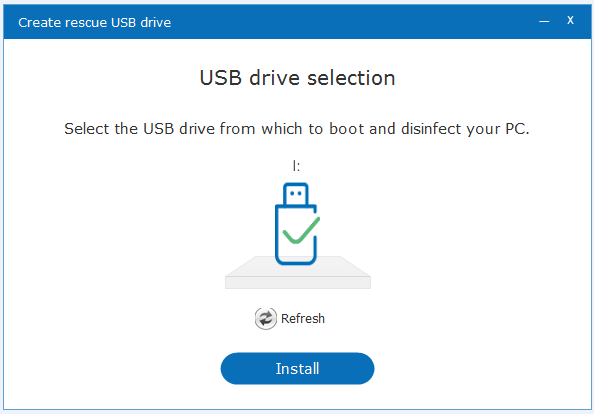Close the rescue USB drive dialog

point(570,20)
